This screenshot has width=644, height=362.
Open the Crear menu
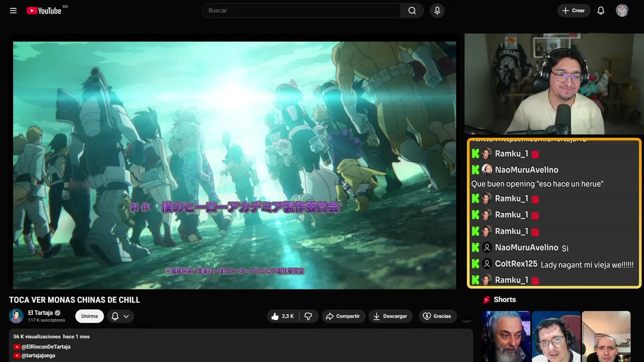[574, 11]
